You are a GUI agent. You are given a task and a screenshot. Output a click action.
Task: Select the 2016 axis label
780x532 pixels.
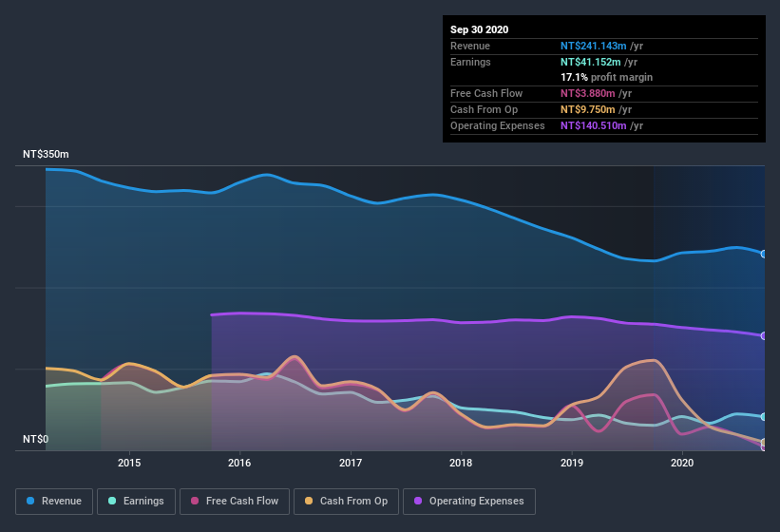(239, 463)
